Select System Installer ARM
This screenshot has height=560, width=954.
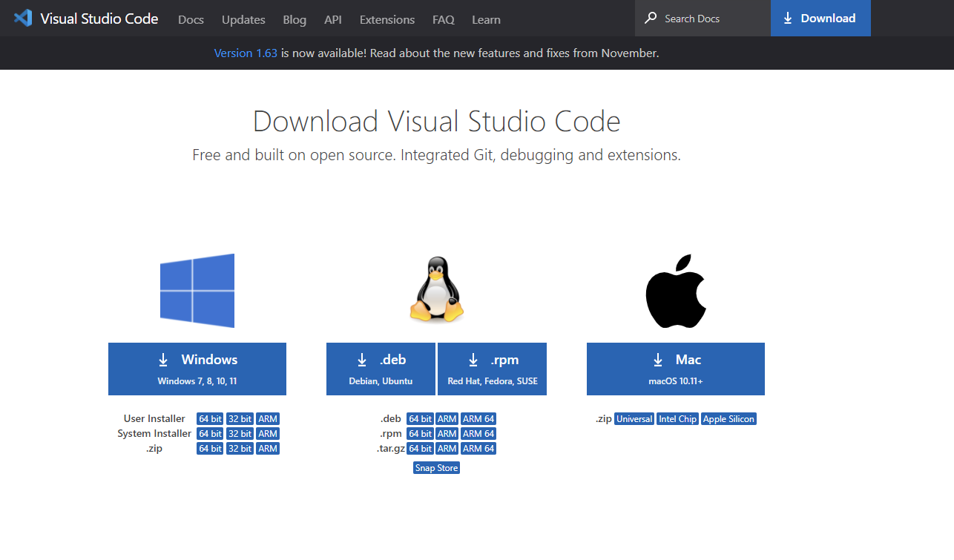pos(268,434)
